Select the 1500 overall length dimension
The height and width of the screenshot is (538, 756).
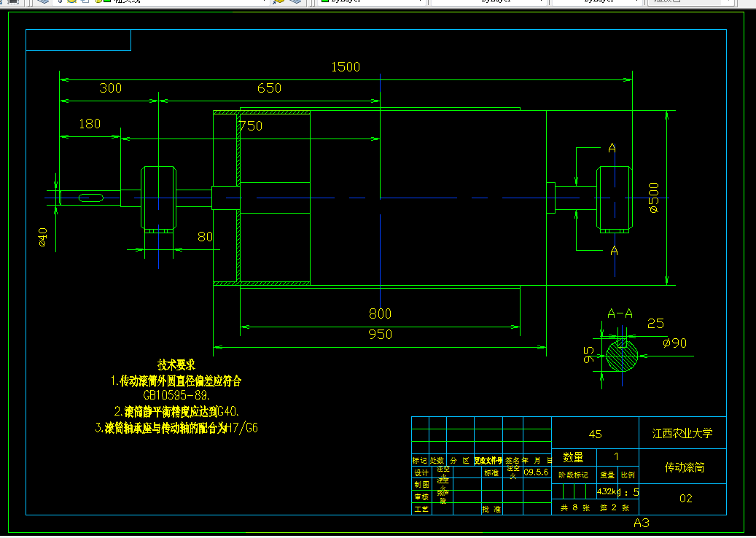346,67
